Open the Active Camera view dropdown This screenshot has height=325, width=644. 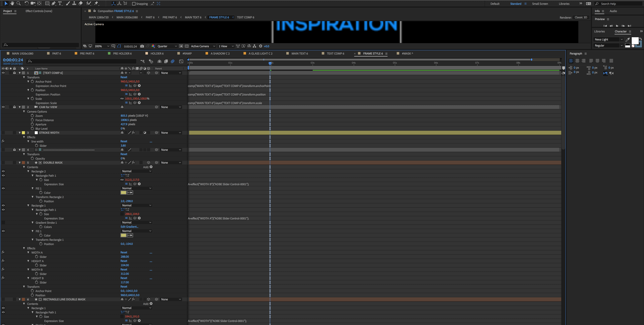coord(203,46)
